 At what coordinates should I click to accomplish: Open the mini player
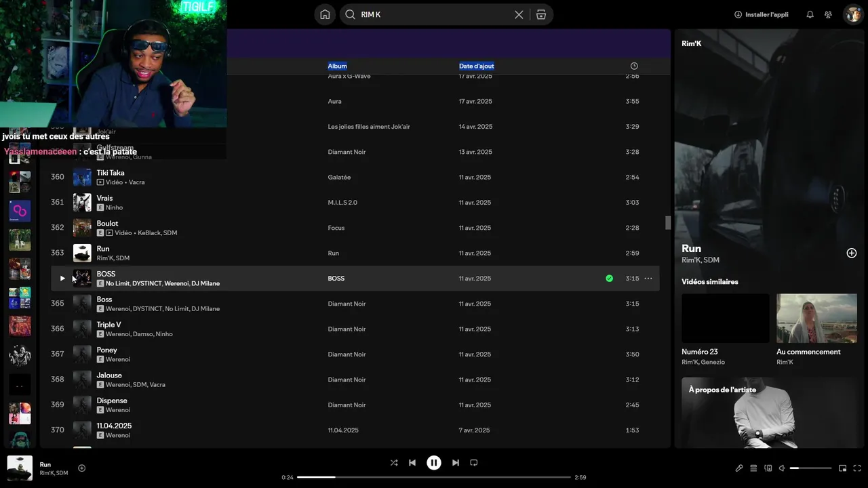(x=843, y=468)
